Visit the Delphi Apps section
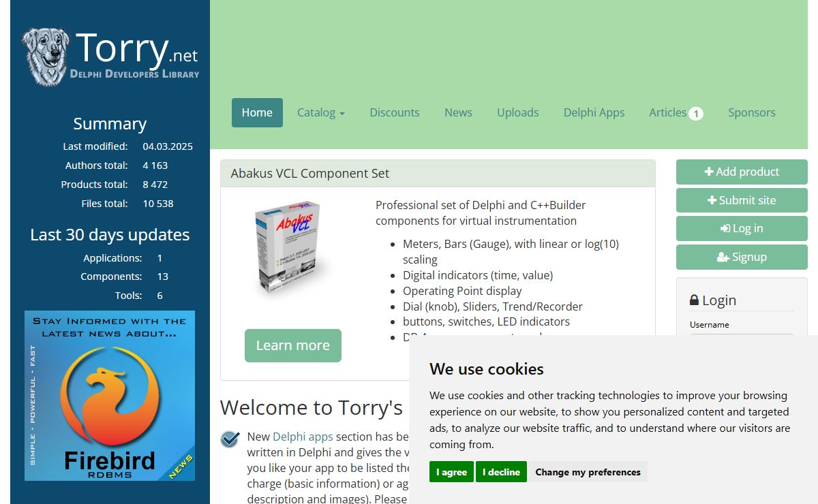Image resolution: width=818 pixels, height=504 pixels. pos(594,112)
